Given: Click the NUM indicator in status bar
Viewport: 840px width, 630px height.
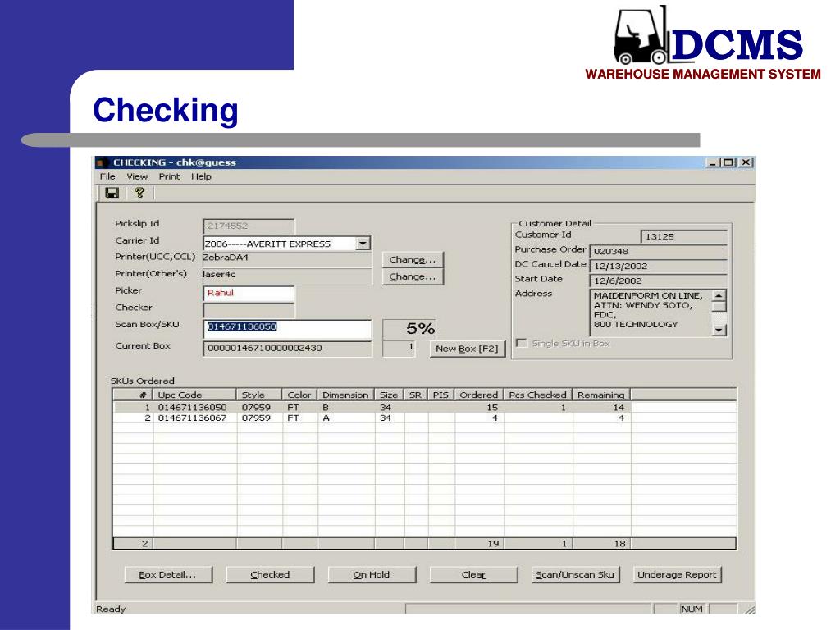Looking at the screenshot, I should click(x=692, y=609).
